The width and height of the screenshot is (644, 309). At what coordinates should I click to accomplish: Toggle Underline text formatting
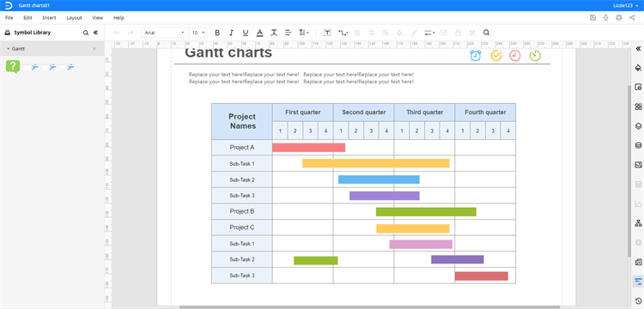point(246,33)
